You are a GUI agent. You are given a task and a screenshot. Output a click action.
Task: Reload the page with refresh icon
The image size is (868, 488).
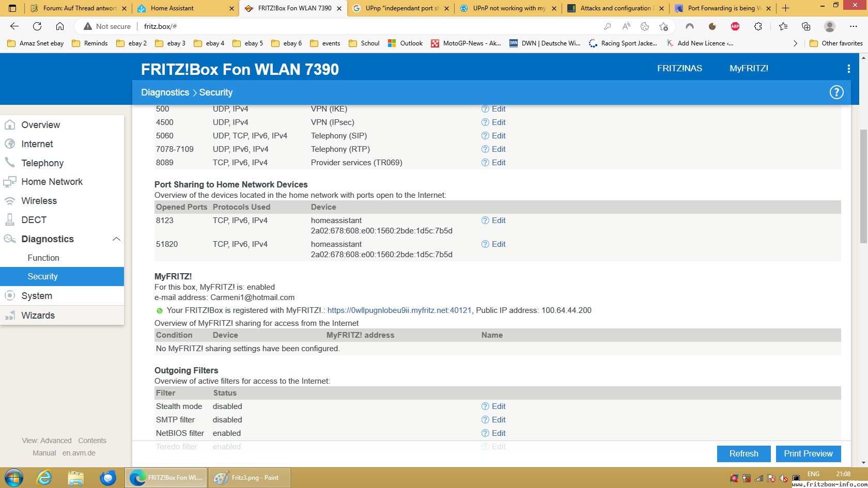[x=37, y=26]
